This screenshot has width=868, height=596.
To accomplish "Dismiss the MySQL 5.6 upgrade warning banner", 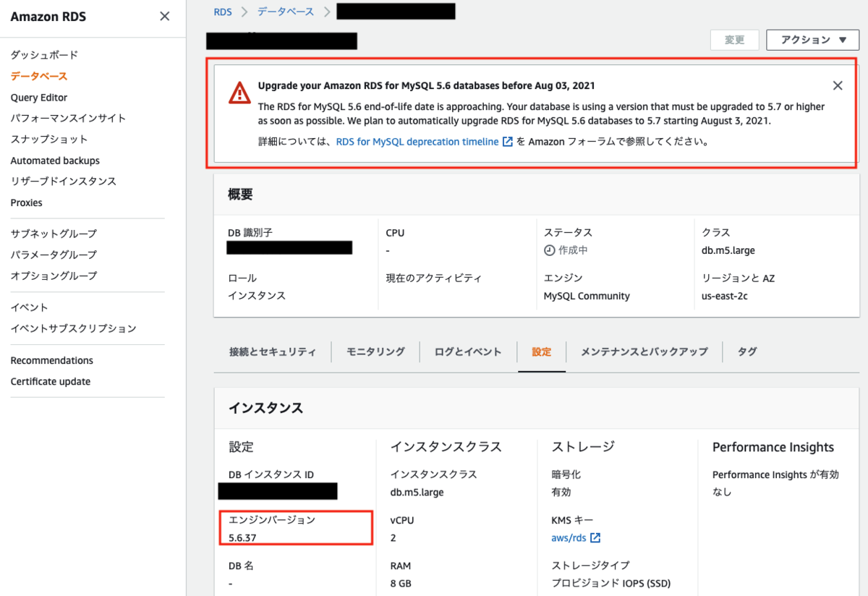I will (x=838, y=85).
